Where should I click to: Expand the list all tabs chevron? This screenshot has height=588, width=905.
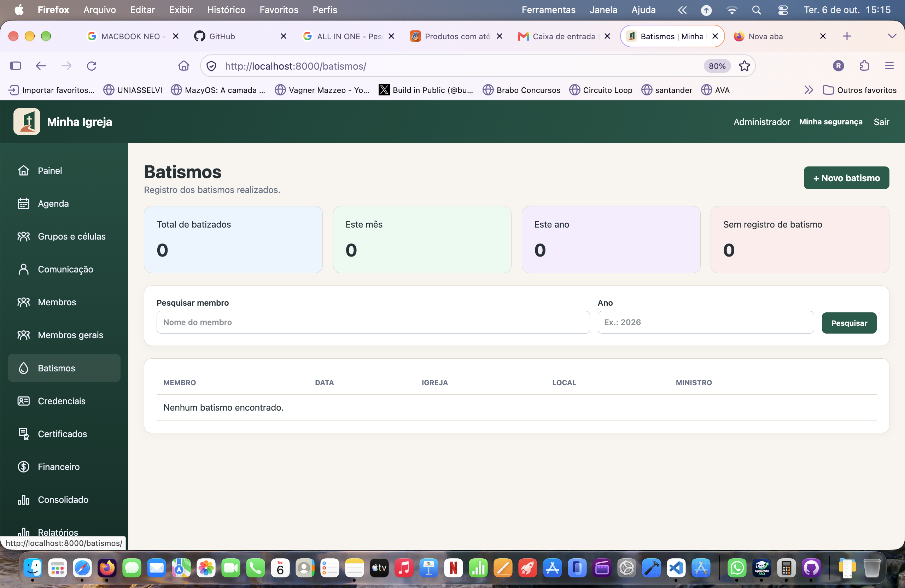tap(892, 36)
